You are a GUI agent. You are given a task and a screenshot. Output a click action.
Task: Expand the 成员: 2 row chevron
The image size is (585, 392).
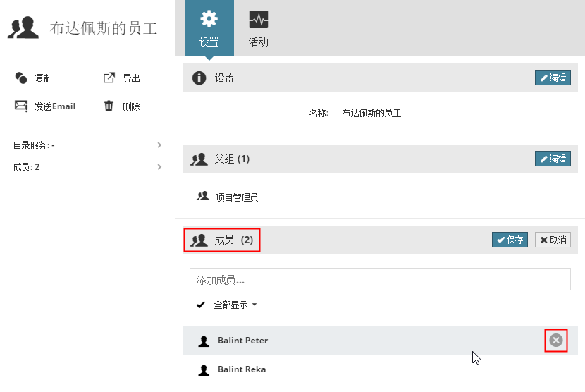click(x=159, y=167)
